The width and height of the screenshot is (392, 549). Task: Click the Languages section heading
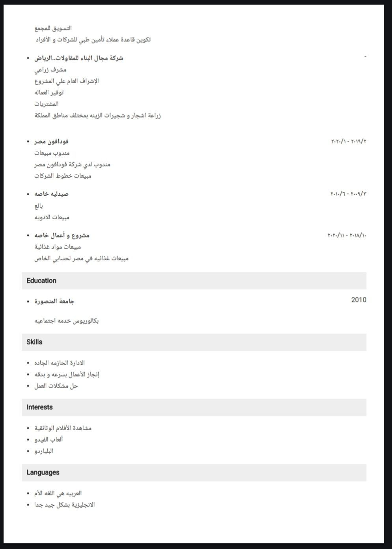(x=43, y=472)
